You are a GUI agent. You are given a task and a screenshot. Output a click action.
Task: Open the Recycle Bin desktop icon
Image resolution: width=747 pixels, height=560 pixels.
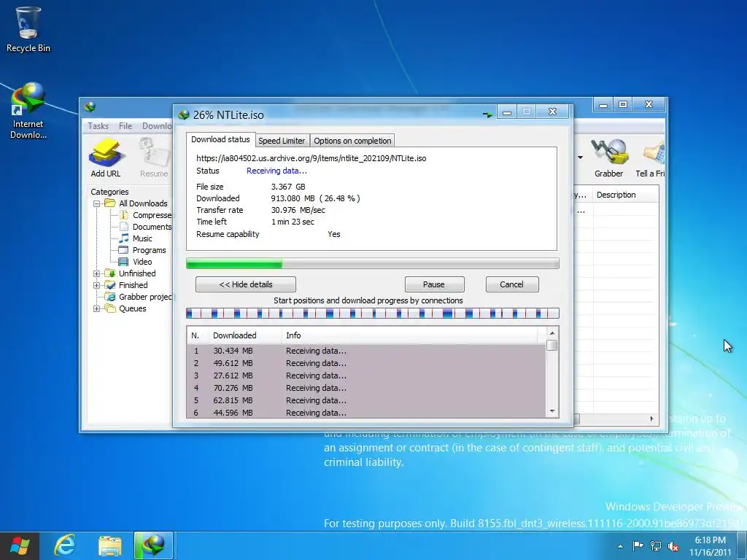click(x=28, y=29)
